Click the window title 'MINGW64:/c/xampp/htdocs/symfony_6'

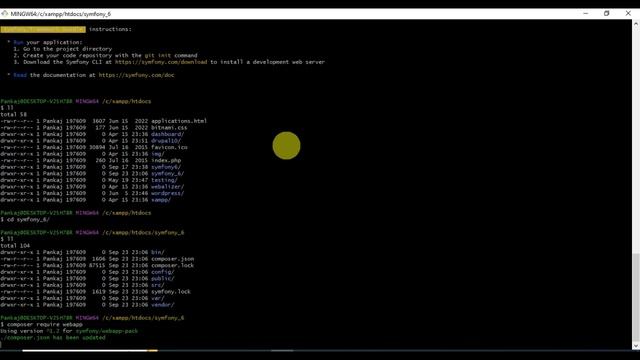(61, 14)
